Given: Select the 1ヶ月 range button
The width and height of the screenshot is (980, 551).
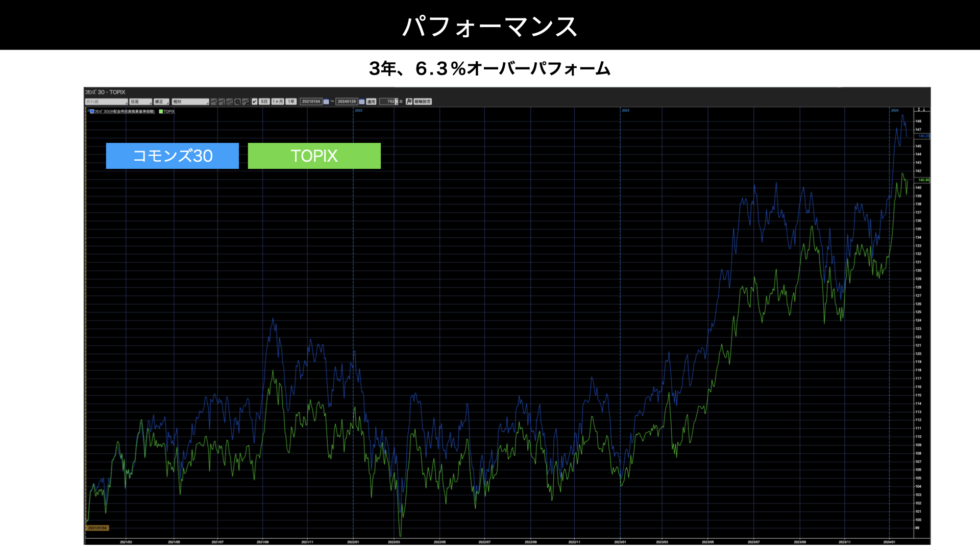Looking at the screenshot, I should (x=278, y=102).
